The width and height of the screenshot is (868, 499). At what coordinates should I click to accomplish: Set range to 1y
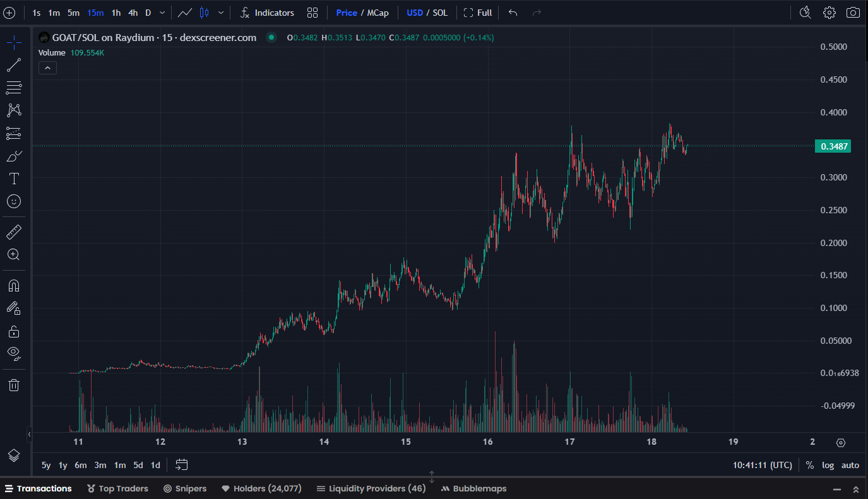coord(63,466)
